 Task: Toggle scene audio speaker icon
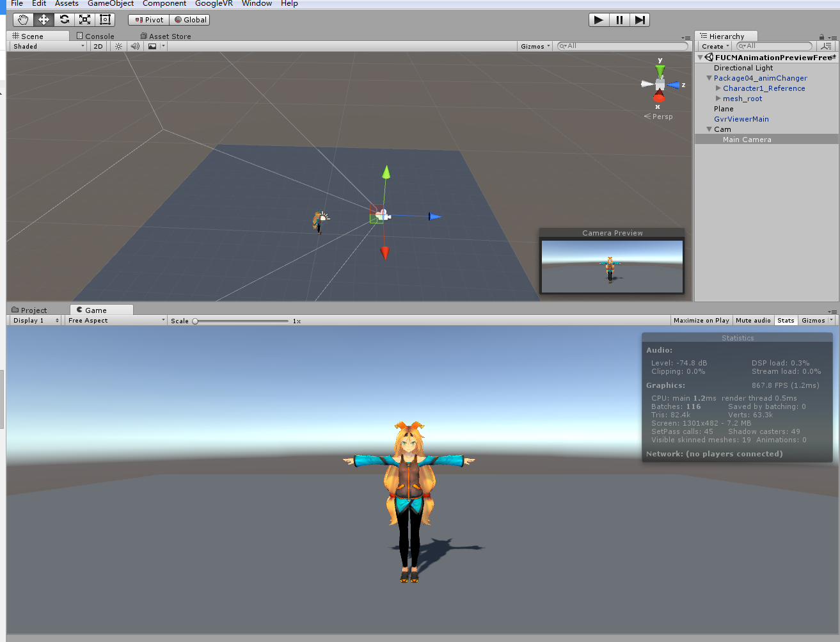[x=134, y=46]
